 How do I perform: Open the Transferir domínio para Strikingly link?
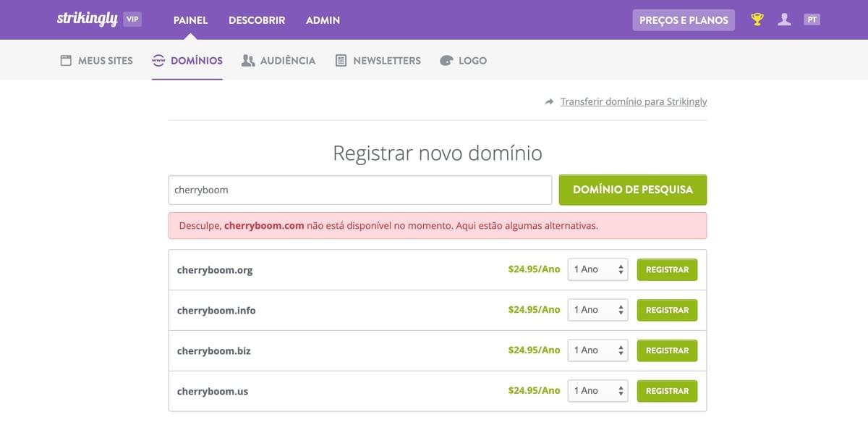click(x=632, y=102)
